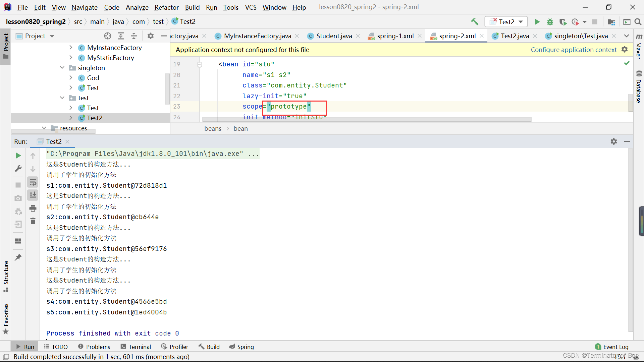Toggle soft-wrap in the console
Viewport: 644px width, 362px height.
33,182
